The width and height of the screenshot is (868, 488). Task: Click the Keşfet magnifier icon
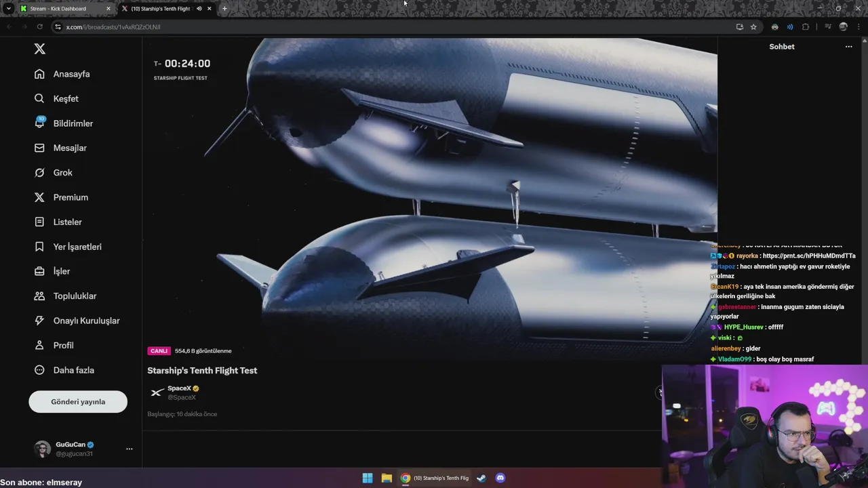39,99
